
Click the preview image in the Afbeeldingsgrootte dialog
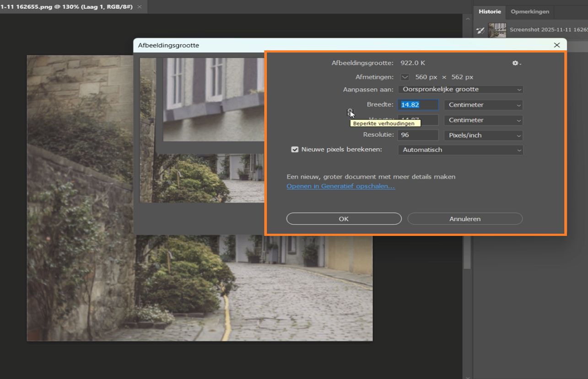tap(202, 130)
